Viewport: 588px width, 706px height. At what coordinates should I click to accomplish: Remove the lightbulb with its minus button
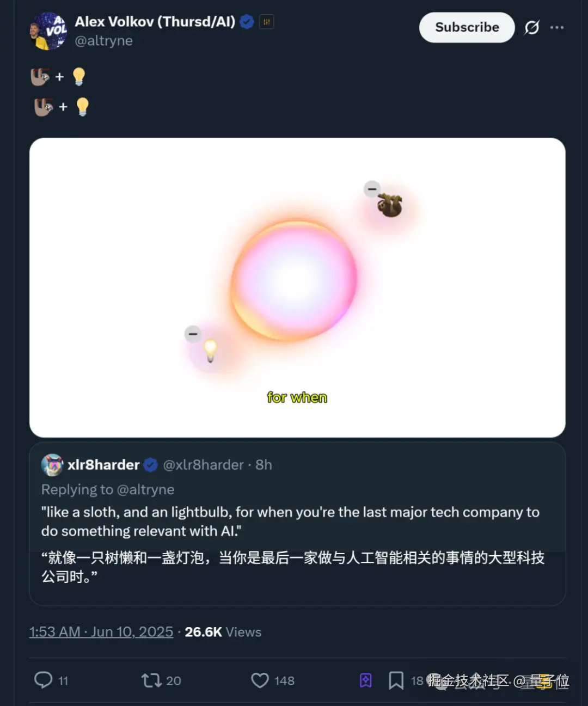pyautogui.click(x=193, y=334)
